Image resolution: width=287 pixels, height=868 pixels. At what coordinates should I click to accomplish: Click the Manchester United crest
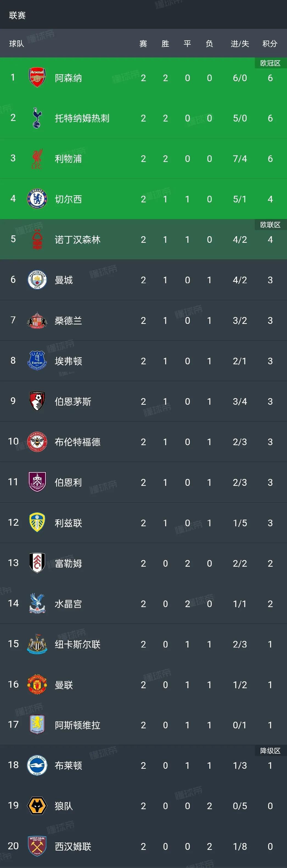click(37, 684)
